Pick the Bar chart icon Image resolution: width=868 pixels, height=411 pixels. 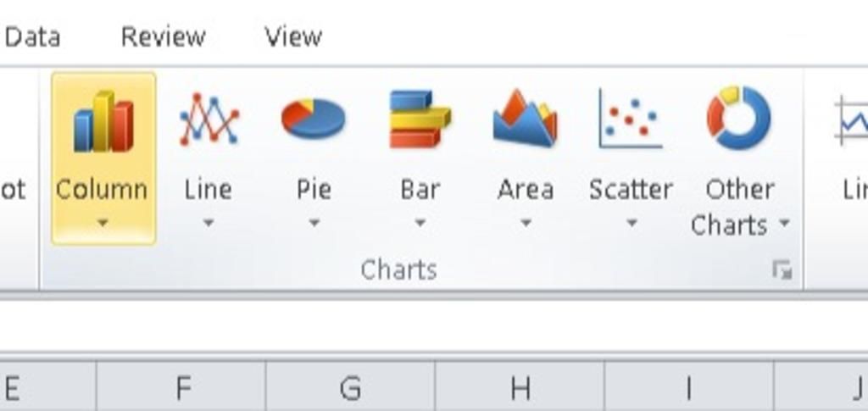420,119
